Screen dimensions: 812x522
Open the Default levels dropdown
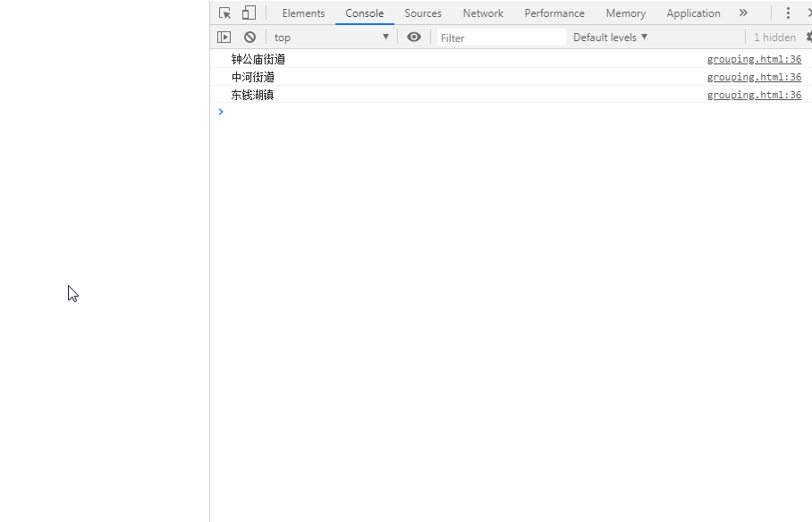coord(610,38)
